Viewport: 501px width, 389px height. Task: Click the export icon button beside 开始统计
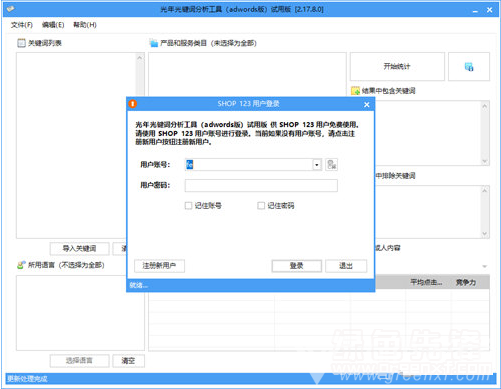[469, 66]
